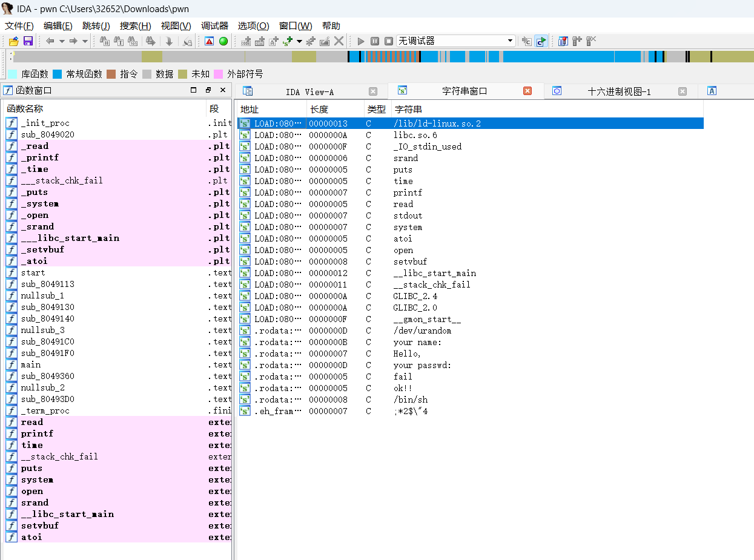This screenshot has width=754, height=560.
Task: Click the highlighted 'C' arrow toolbar icon
Action: click(541, 41)
